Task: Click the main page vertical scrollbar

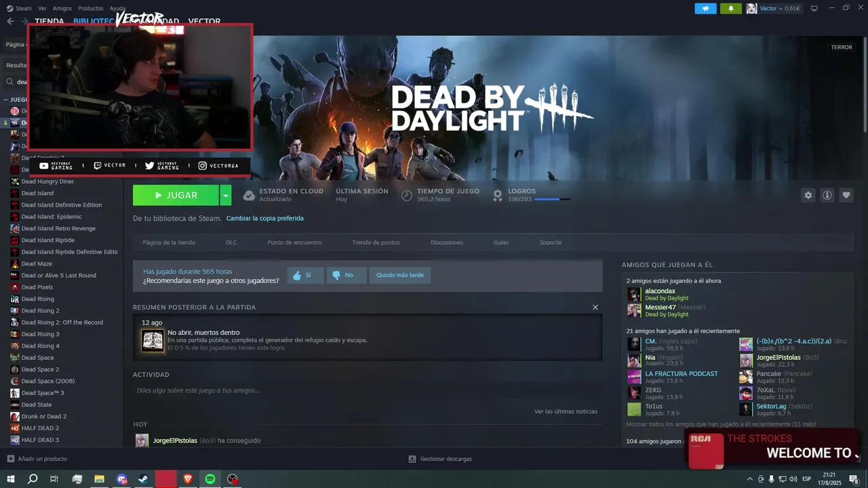Action: [865, 85]
